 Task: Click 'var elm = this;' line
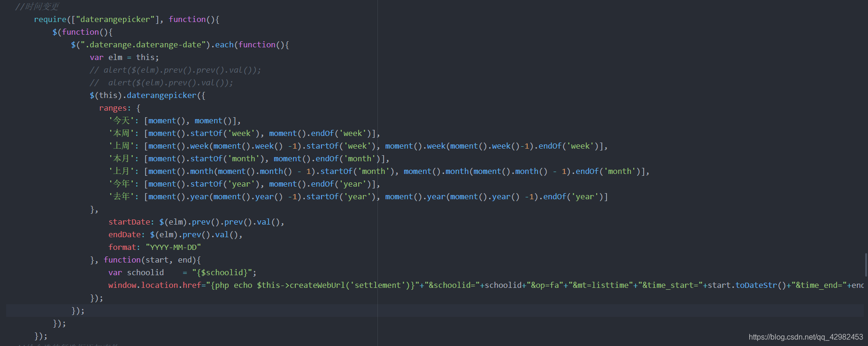coord(124,57)
